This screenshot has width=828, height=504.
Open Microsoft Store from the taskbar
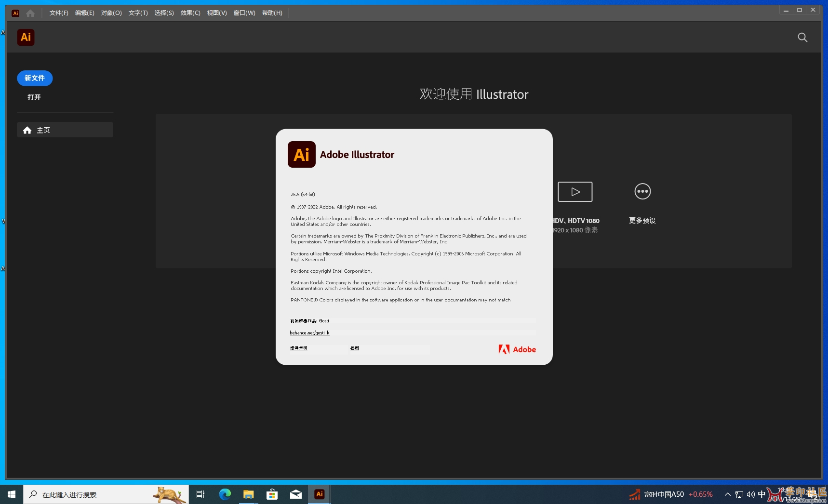[272, 494]
